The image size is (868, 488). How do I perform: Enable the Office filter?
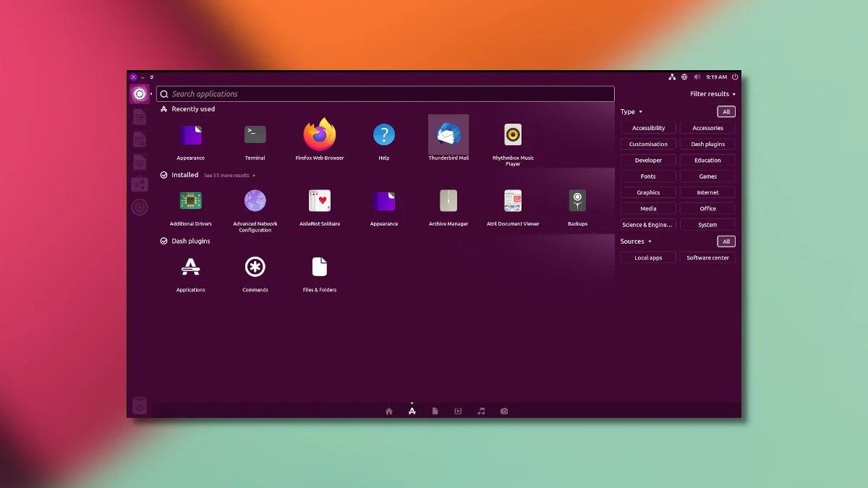coord(707,208)
